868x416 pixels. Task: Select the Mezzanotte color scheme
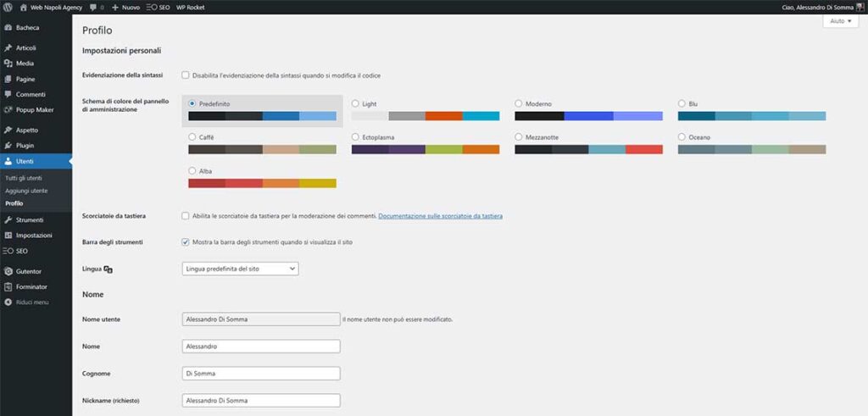[x=519, y=137]
